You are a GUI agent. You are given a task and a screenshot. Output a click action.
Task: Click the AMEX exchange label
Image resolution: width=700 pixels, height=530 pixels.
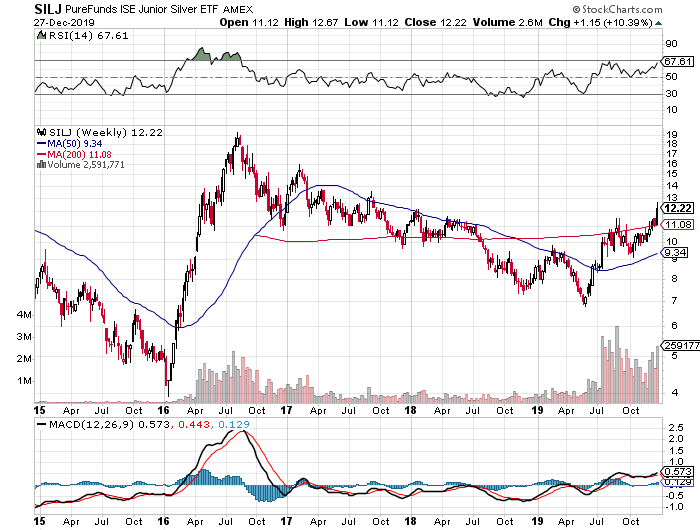(x=238, y=9)
